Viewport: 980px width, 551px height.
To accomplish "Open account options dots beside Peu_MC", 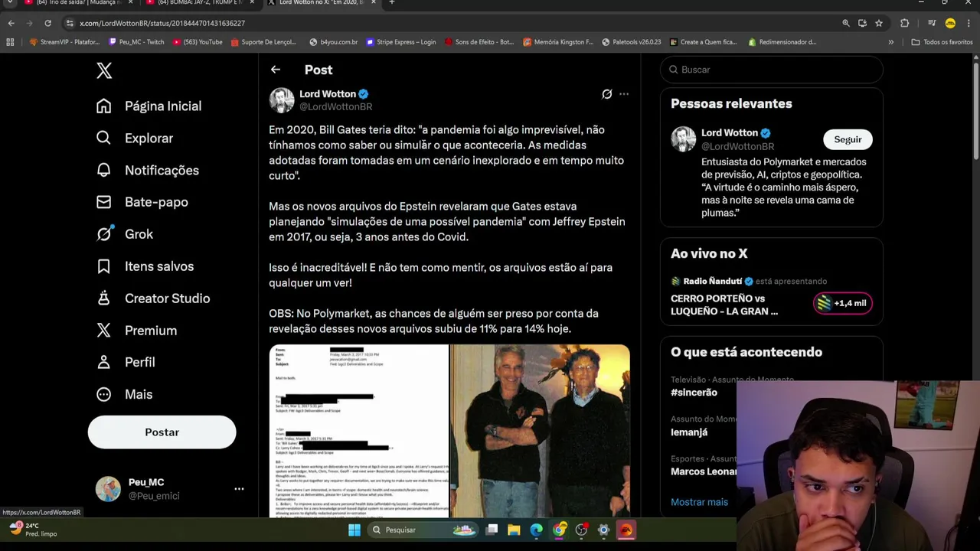I will [239, 489].
